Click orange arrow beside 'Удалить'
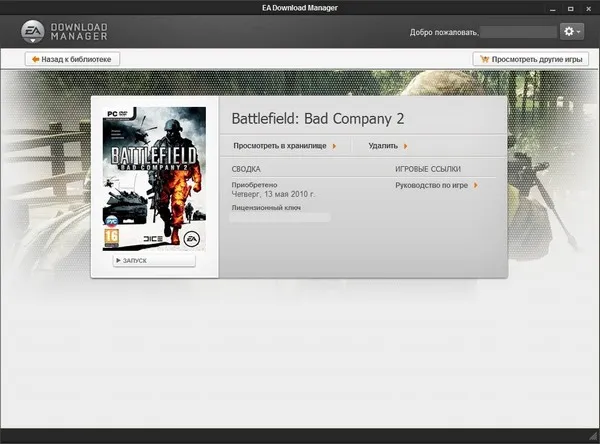Viewport: 600px width, 444px height. pyautogui.click(x=406, y=146)
